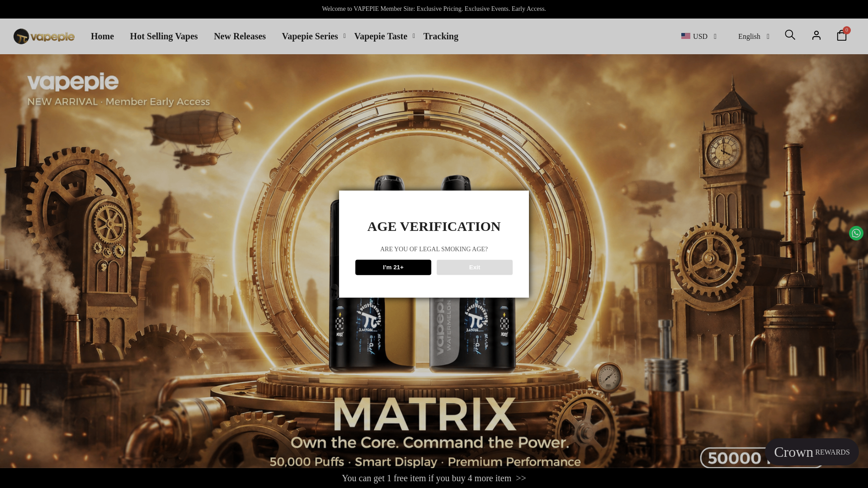Open the search magnifier icon

[790, 35]
